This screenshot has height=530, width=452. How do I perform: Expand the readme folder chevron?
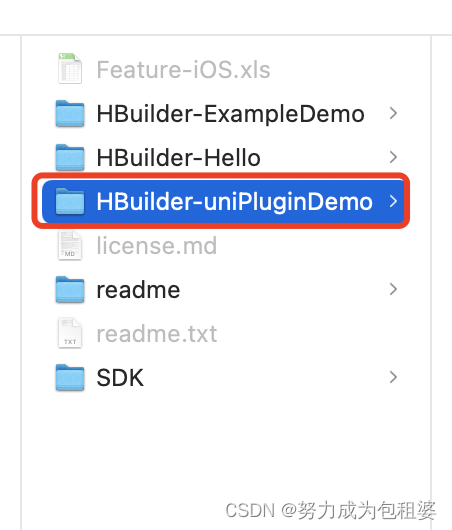coord(393,289)
